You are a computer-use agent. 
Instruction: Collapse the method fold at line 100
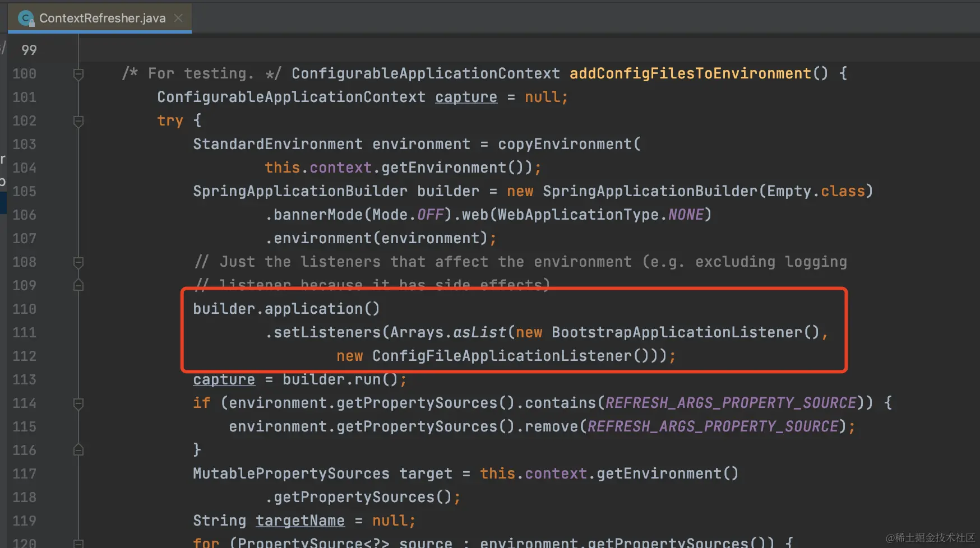[x=78, y=73]
